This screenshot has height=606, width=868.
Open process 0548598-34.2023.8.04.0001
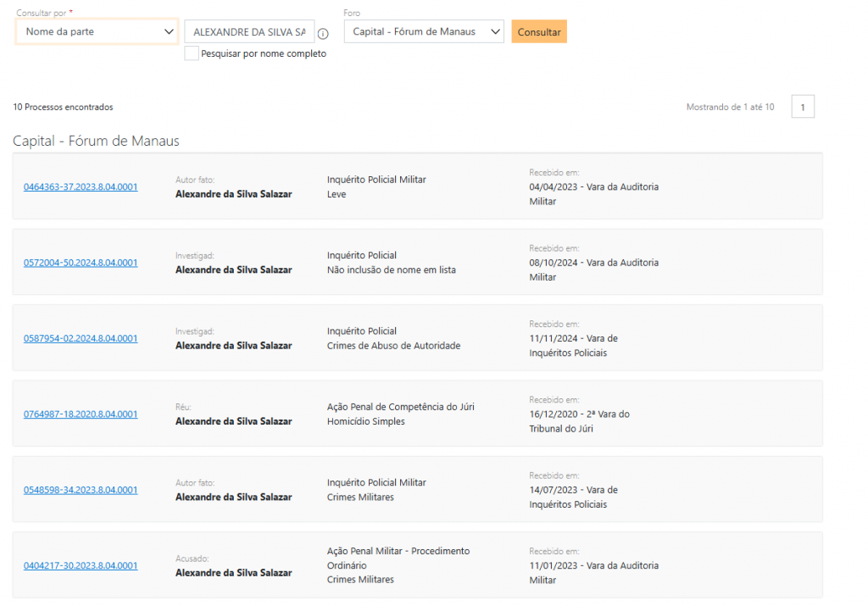pos(81,490)
